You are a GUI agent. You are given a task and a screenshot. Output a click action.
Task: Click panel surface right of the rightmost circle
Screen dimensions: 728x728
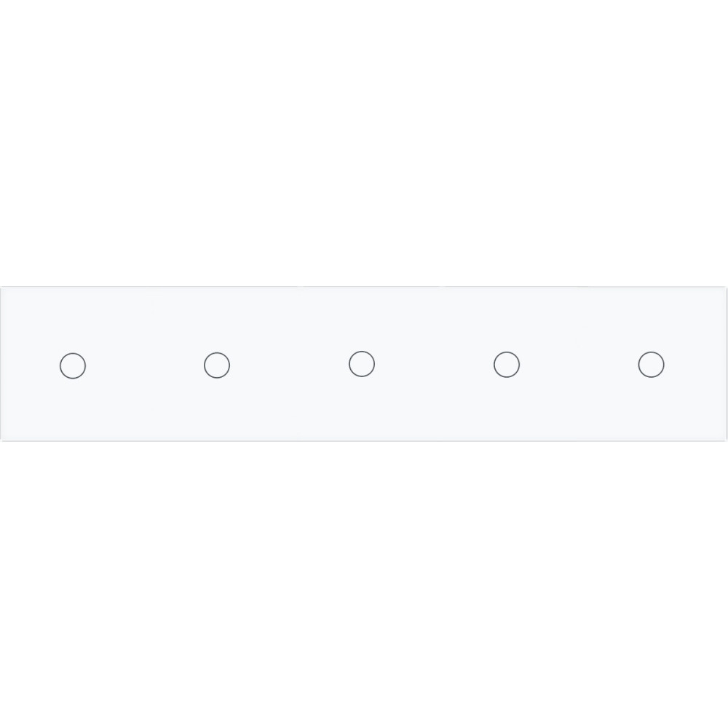point(695,365)
